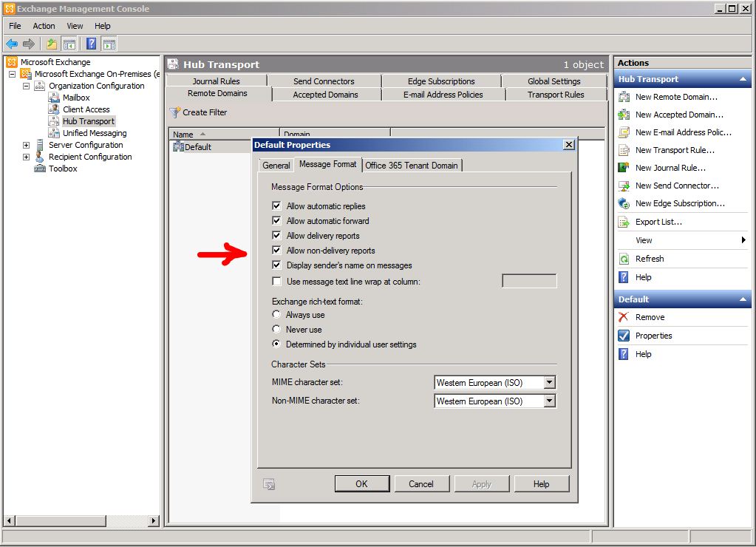Click the New Transport Rule icon
Screen dimensions: 756x547
coord(623,150)
